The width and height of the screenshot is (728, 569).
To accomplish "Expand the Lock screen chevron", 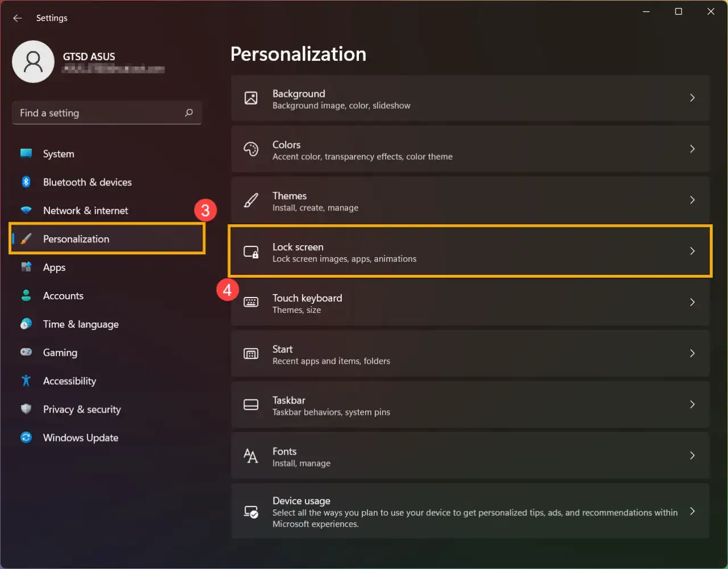I will [692, 251].
